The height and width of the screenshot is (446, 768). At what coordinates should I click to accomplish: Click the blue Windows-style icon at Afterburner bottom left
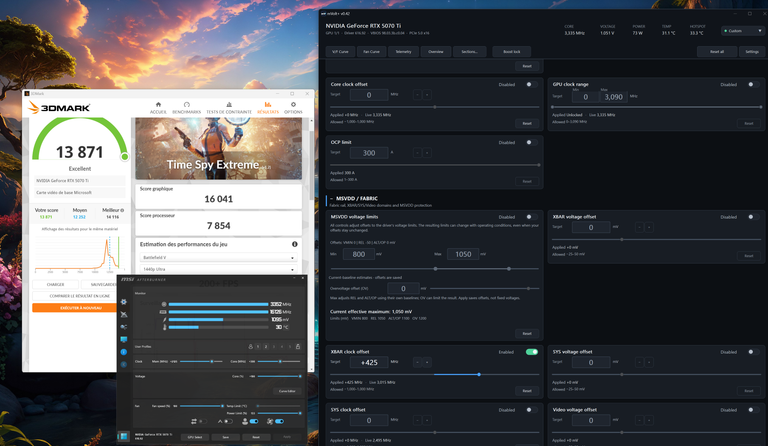point(123,436)
